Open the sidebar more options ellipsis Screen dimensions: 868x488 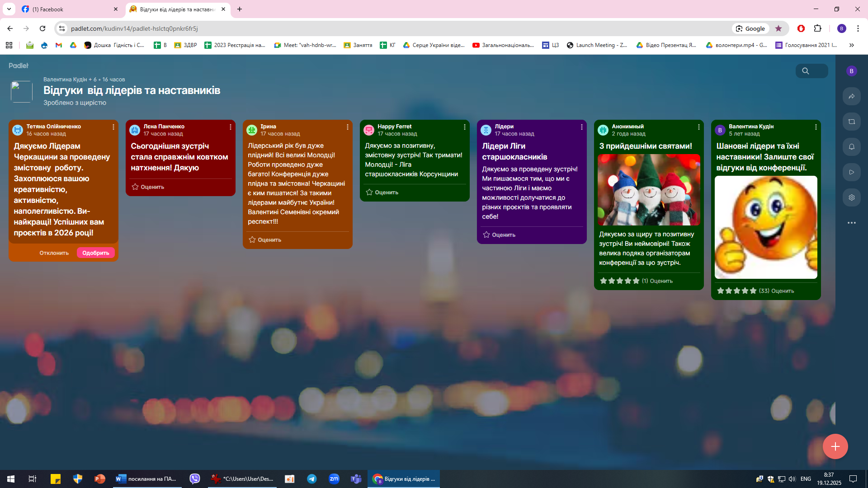[x=851, y=223]
